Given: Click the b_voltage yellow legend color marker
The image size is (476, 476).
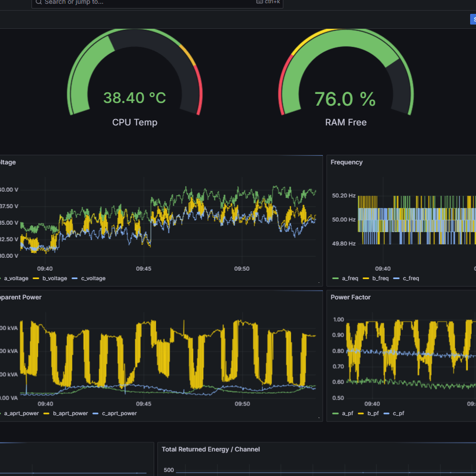Looking at the screenshot, I should tap(36, 279).
